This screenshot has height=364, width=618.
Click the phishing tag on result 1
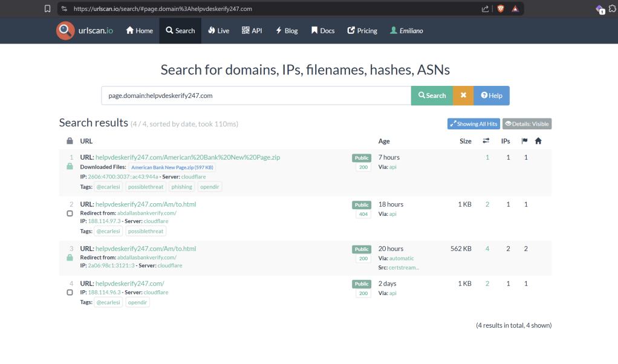pyautogui.click(x=181, y=187)
